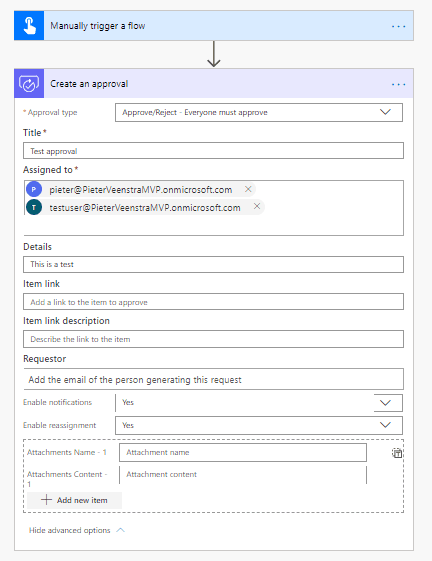Click the testuser@PieterVeenstraMVP.onmicrosoft.com text
This screenshot has width=432, height=561.
[x=145, y=208]
